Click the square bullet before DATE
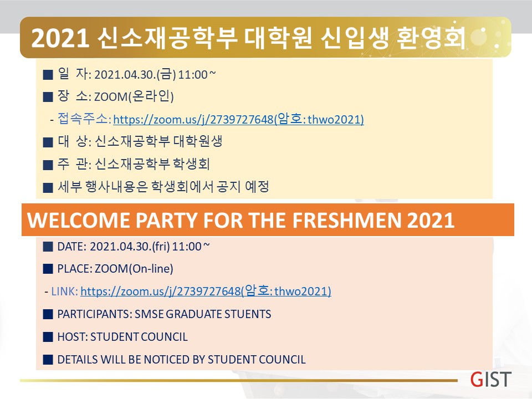Image resolution: width=532 pixels, height=399 pixels. [48, 247]
